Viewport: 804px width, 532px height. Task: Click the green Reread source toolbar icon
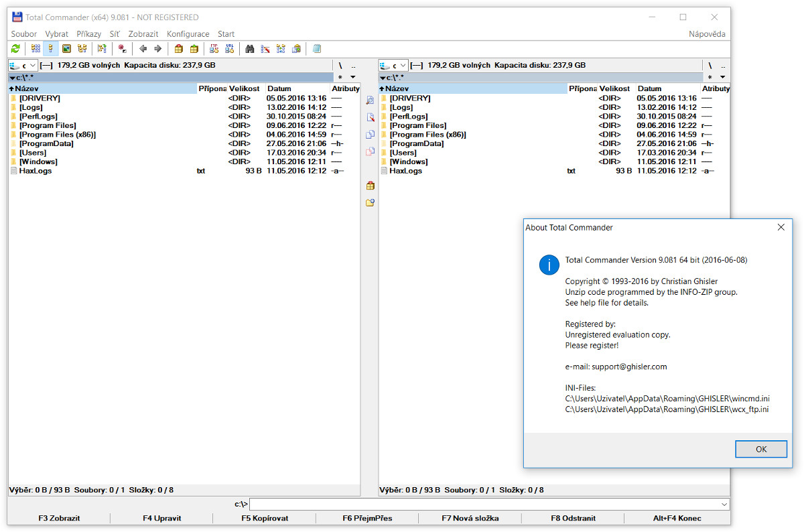click(15, 48)
